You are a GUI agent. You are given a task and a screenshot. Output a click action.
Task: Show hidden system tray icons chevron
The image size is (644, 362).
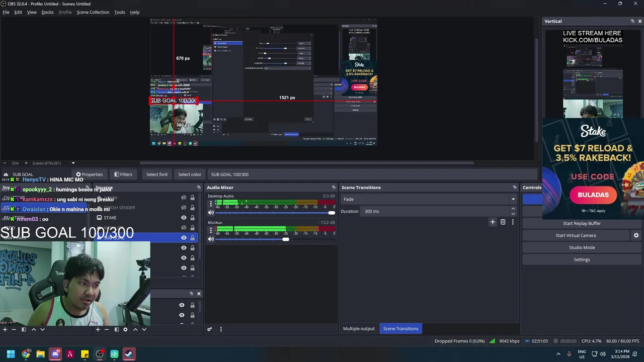[x=558, y=354]
